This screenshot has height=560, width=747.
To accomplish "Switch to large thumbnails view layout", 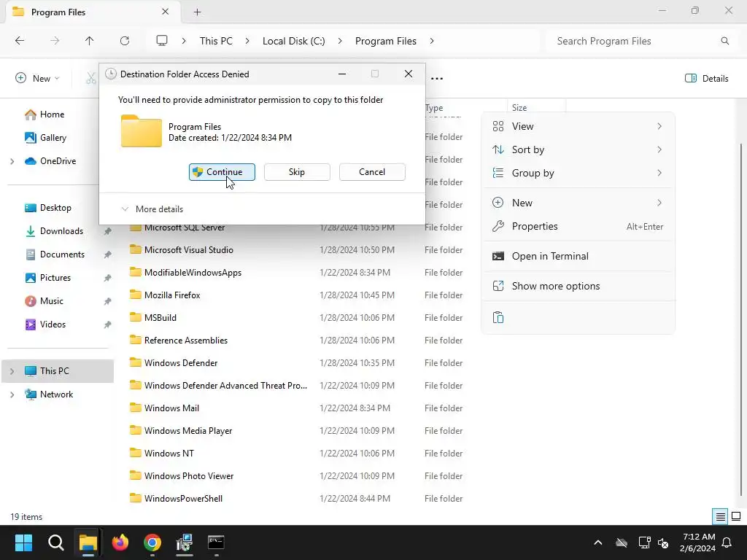I will 736,517.
